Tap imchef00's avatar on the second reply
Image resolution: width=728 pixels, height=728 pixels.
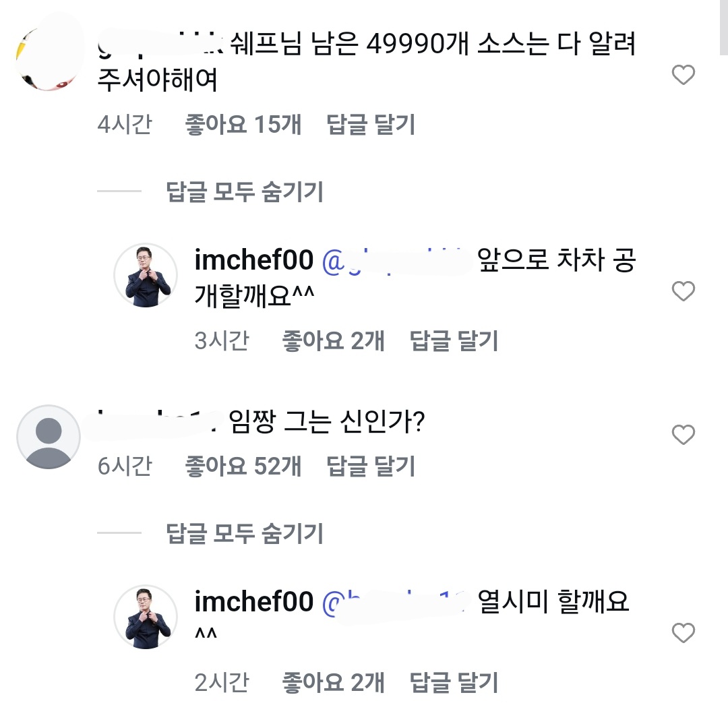pyautogui.click(x=146, y=617)
